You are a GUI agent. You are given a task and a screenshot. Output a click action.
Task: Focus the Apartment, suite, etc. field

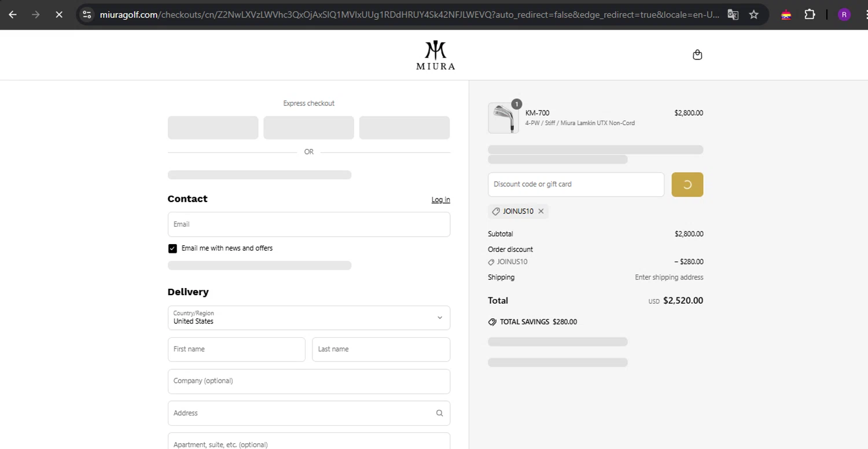309,441
